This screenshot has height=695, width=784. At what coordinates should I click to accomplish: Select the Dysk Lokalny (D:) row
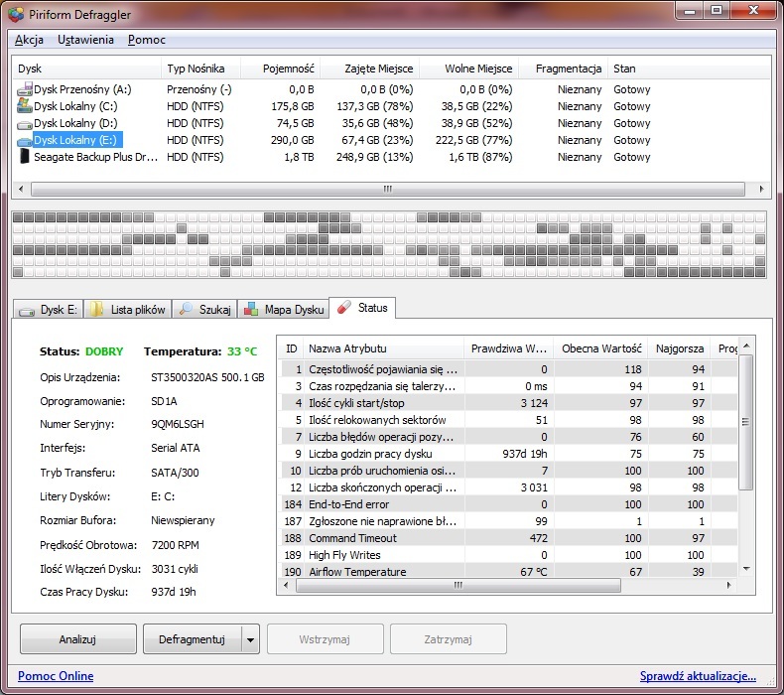[x=390, y=123]
